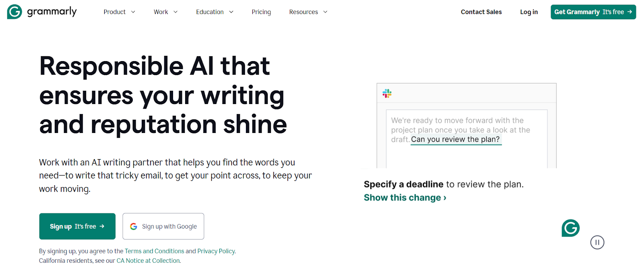Open CA Notice at Collection link
Image resolution: width=644 pixels, height=272 pixels.
click(x=148, y=261)
